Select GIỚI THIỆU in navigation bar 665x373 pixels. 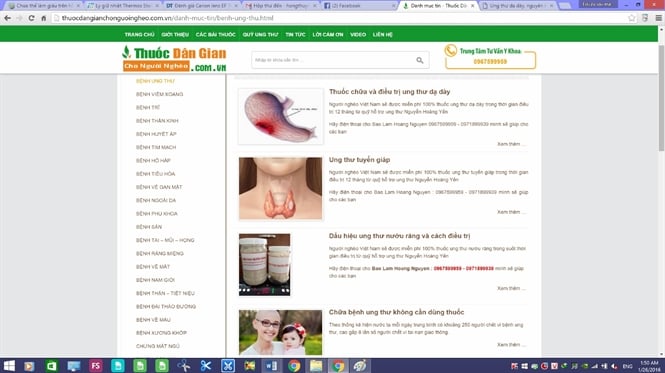click(175, 34)
